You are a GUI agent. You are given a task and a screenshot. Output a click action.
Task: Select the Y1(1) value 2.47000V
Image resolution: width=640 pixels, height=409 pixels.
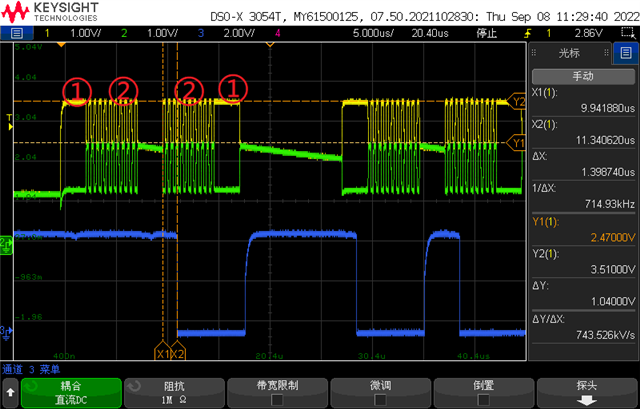point(613,238)
